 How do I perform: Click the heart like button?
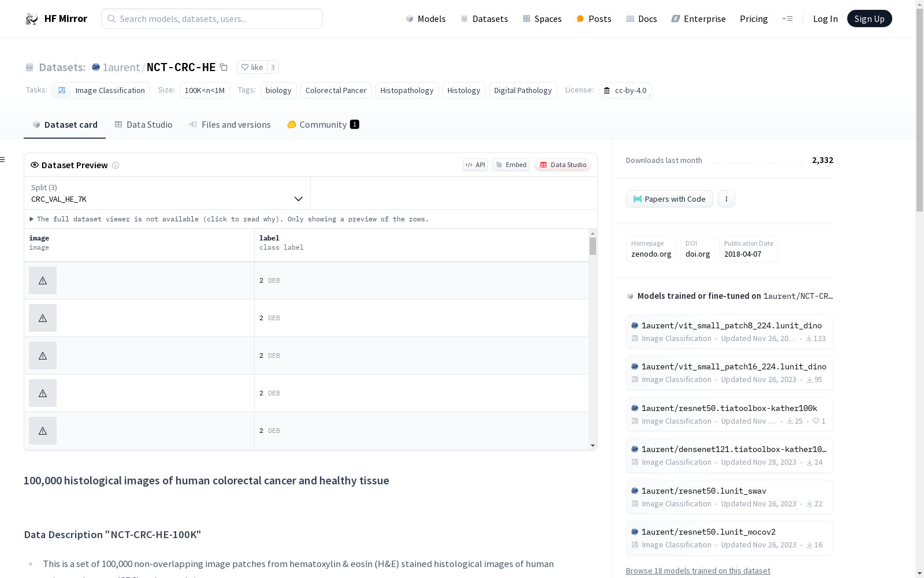click(252, 67)
